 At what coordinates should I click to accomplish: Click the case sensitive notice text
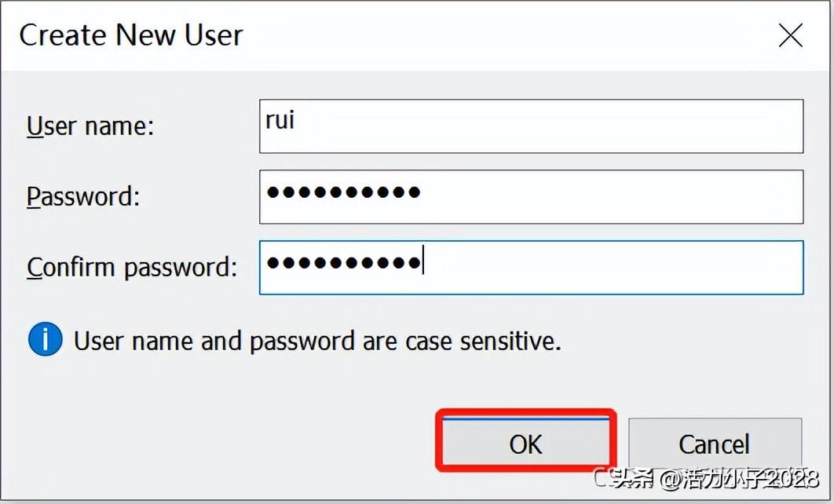pos(317,341)
